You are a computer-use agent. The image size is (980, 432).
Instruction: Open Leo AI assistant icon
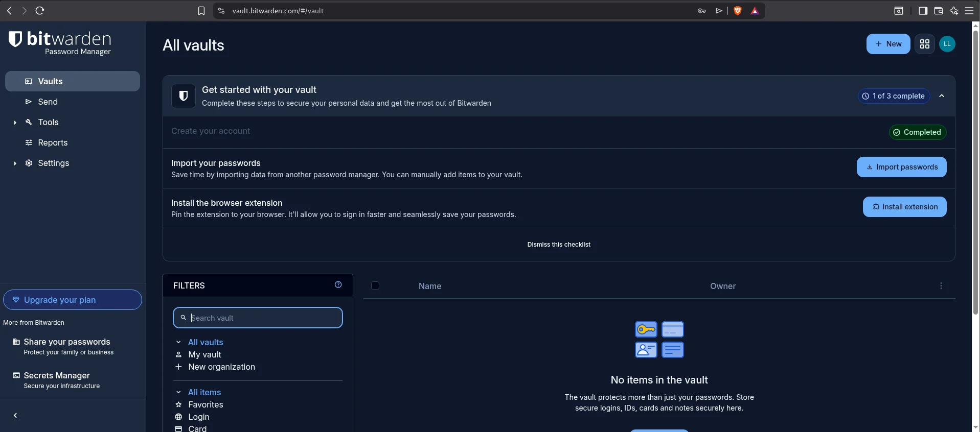pos(954,11)
